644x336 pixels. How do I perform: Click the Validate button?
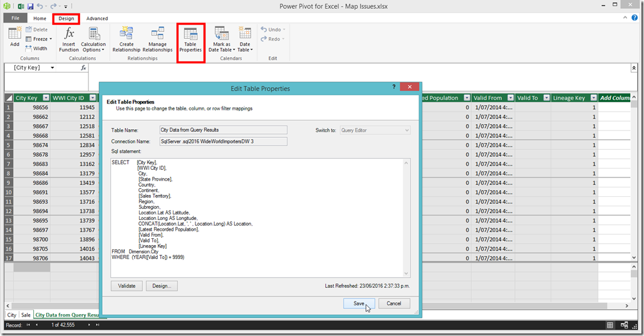tap(127, 286)
